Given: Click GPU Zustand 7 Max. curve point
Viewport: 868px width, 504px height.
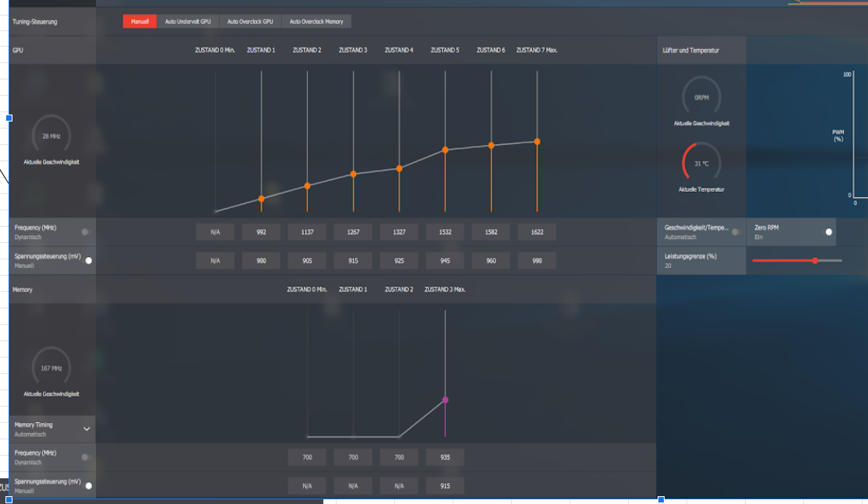Looking at the screenshot, I should [x=537, y=142].
